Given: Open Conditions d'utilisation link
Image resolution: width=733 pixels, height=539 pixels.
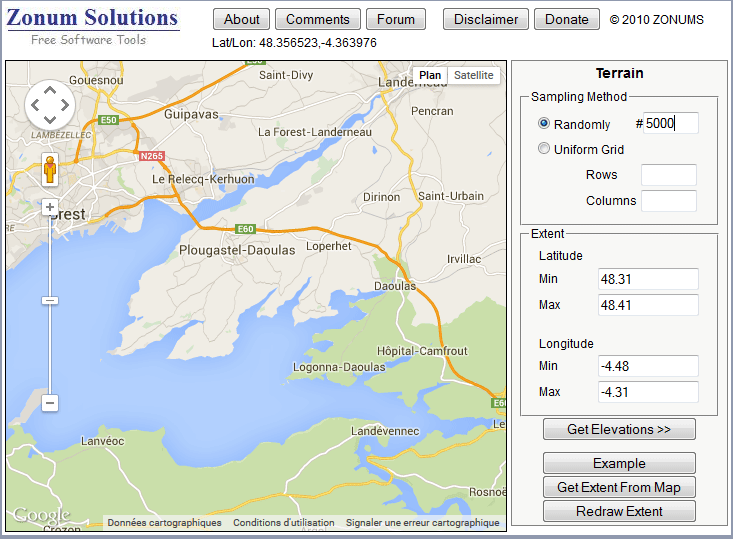Looking at the screenshot, I should pyautogui.click(x=284, y=523).
